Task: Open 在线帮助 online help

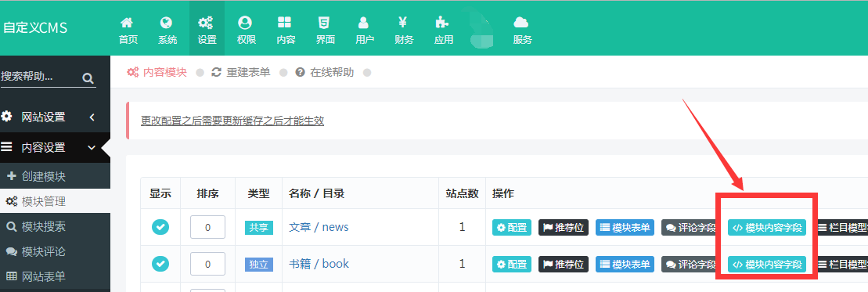Action: click(x=324, y=72)
